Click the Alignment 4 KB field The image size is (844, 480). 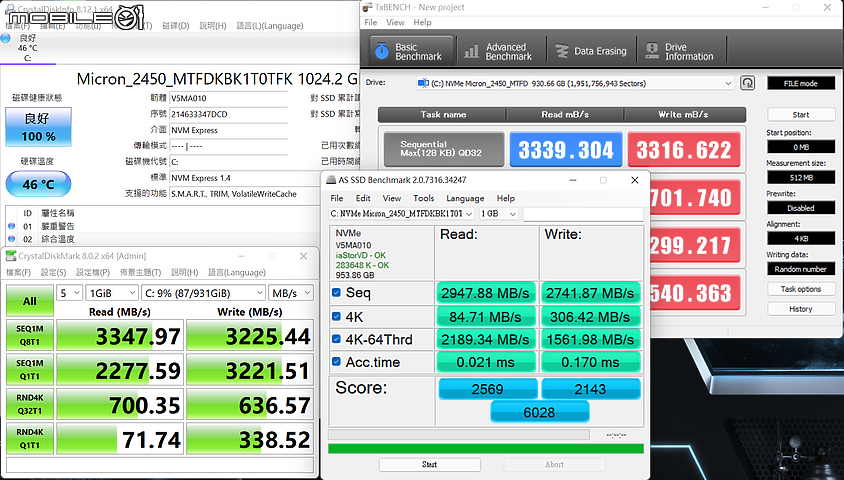(x=800, y=238)
